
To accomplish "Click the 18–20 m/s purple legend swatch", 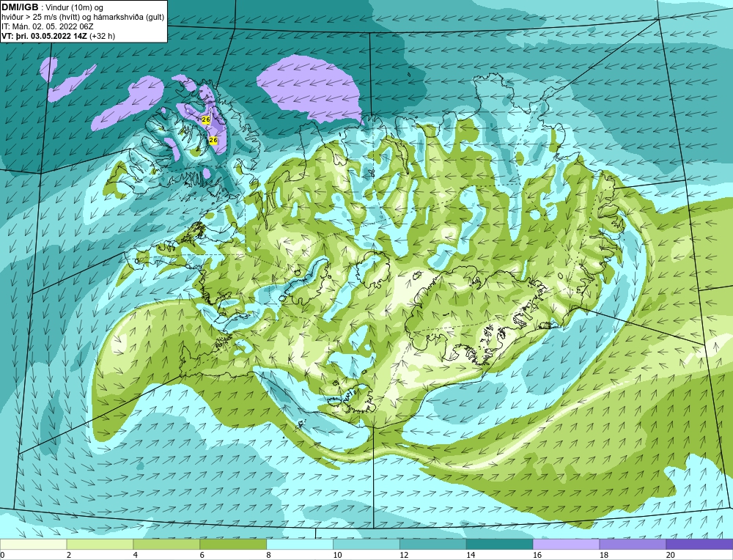I will click(x=633, y=544).
